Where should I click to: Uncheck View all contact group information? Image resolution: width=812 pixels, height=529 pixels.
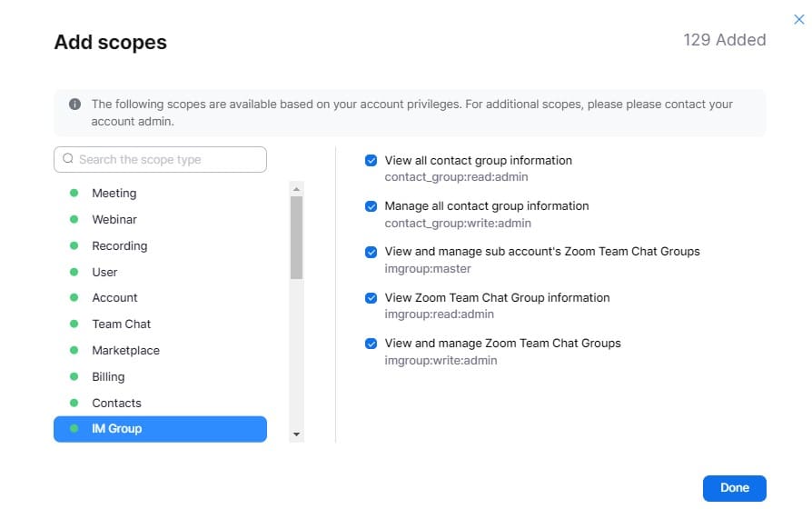coord(371,161)
